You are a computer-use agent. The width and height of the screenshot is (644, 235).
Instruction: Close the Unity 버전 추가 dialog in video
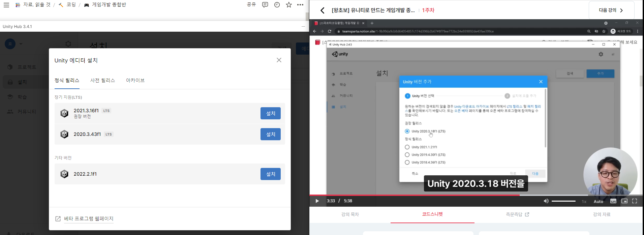click(541, 82)
